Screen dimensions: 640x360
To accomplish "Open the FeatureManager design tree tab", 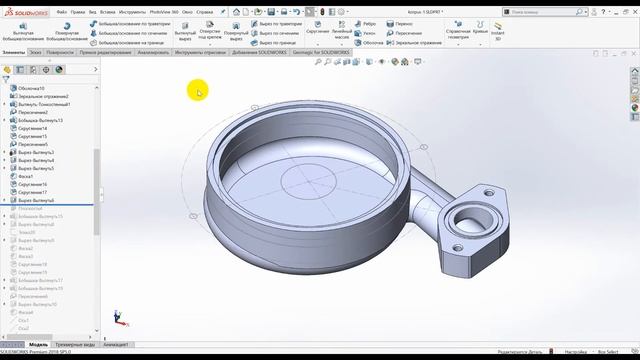I will point(7,70).
